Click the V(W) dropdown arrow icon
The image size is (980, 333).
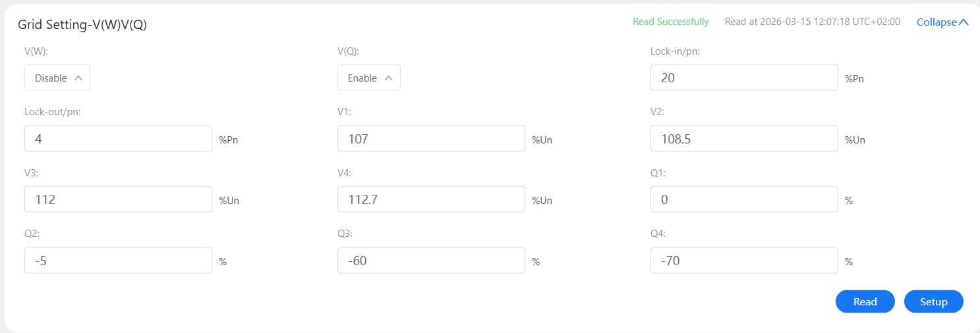tap(78, 78)
